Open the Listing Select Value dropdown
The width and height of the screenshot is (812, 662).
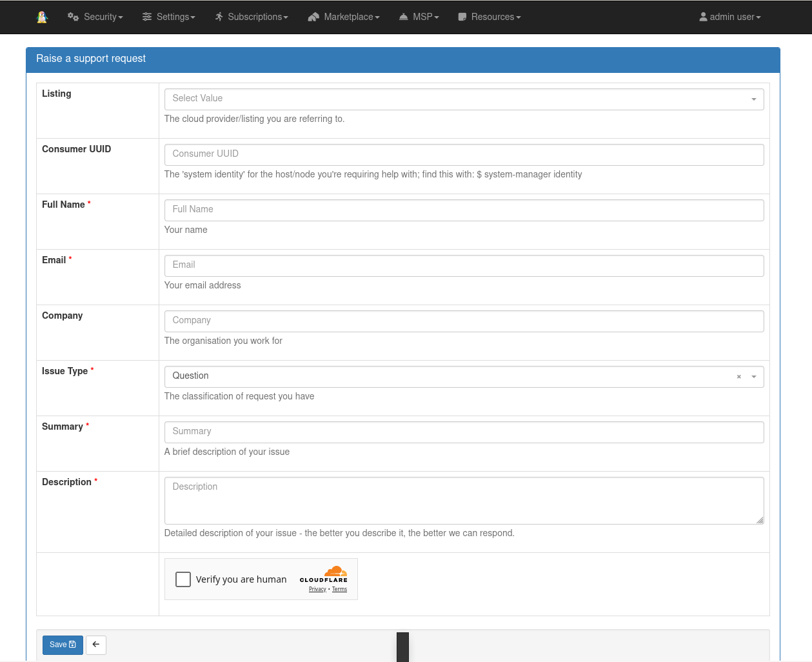click(464, 99)
